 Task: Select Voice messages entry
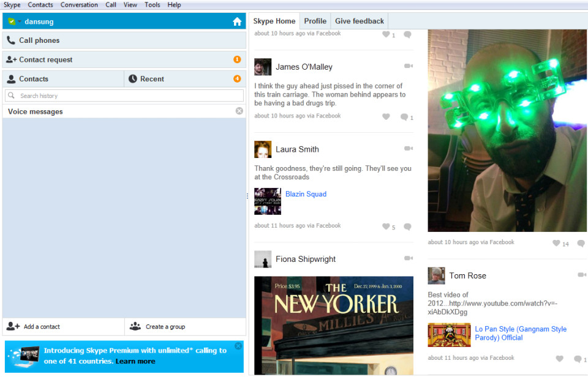(x=124, y=111)
